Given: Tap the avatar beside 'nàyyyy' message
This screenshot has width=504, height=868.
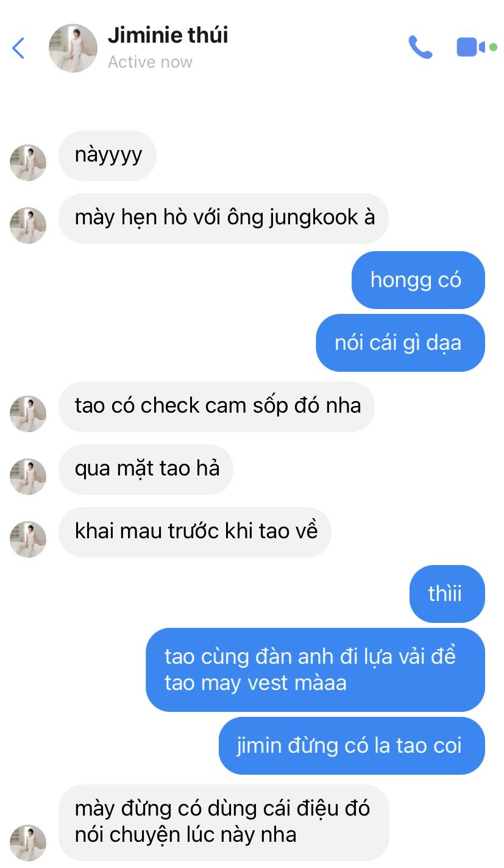Looking at the screenshot, I should pyautogui.click(x=28, y=163).
